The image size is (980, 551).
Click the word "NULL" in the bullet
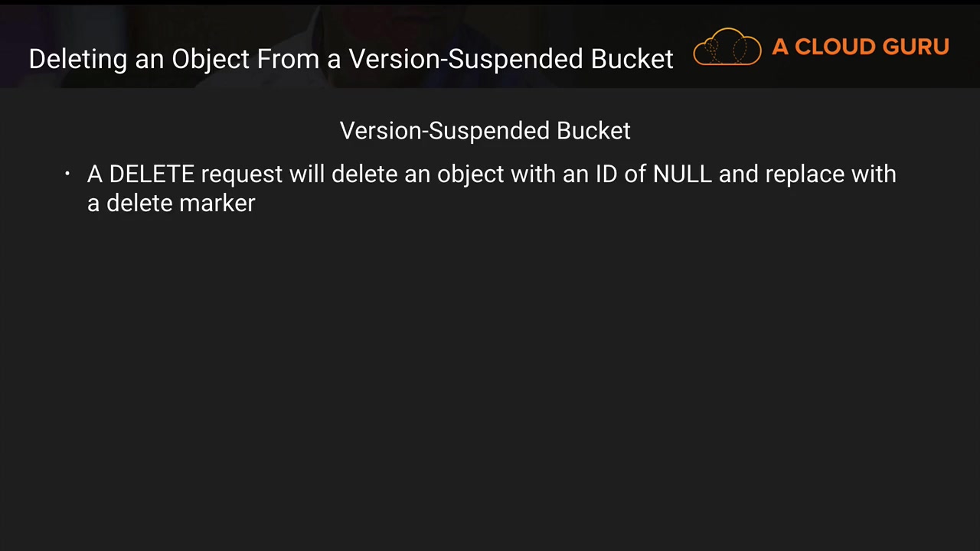682,174
